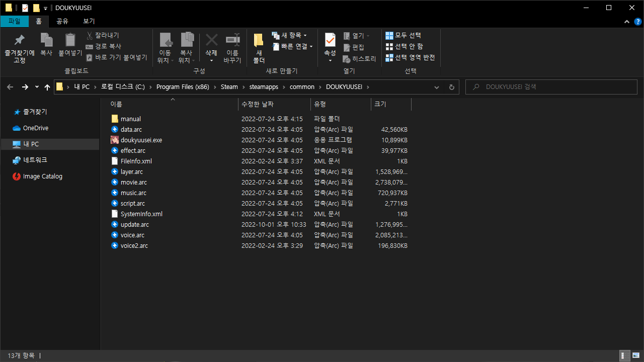Screen dimensions: 644x362
Task: Click the Rename (이름 바꾸기) icon
Action: click(x=232, y=40)
